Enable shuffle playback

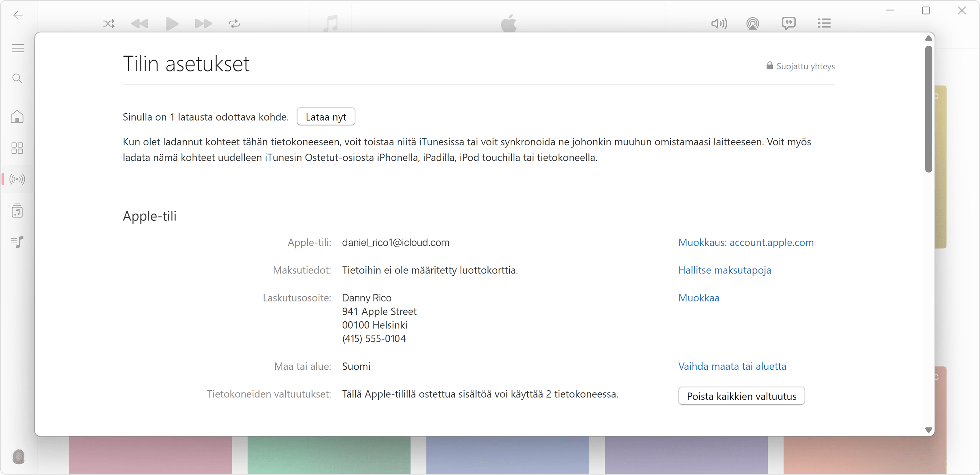point(109,24)
